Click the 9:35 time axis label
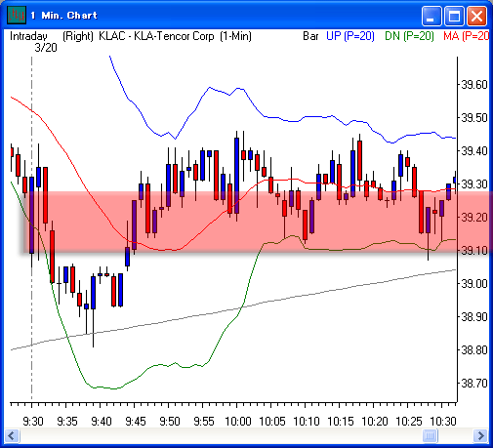 click(x=67, y=422)
